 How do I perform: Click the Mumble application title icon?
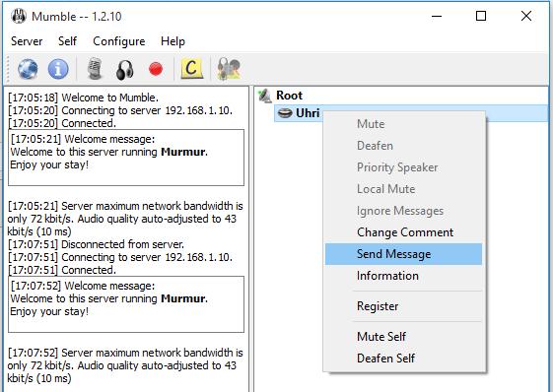19,16
